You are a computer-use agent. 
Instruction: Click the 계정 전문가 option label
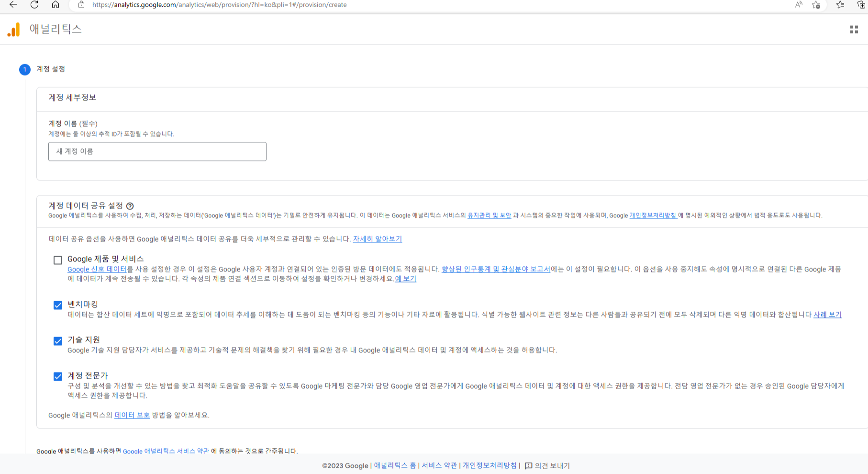(x=88, y=375)
